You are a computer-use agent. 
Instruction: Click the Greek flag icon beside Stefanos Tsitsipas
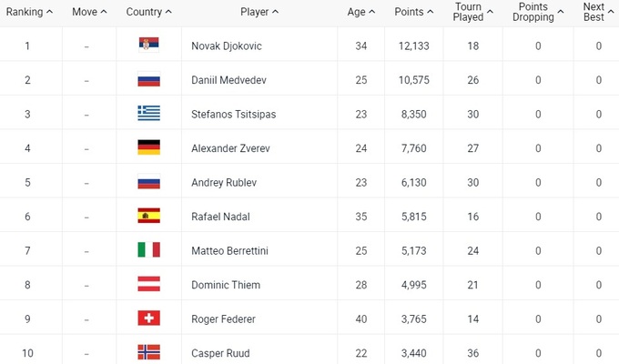click(148, 114)
